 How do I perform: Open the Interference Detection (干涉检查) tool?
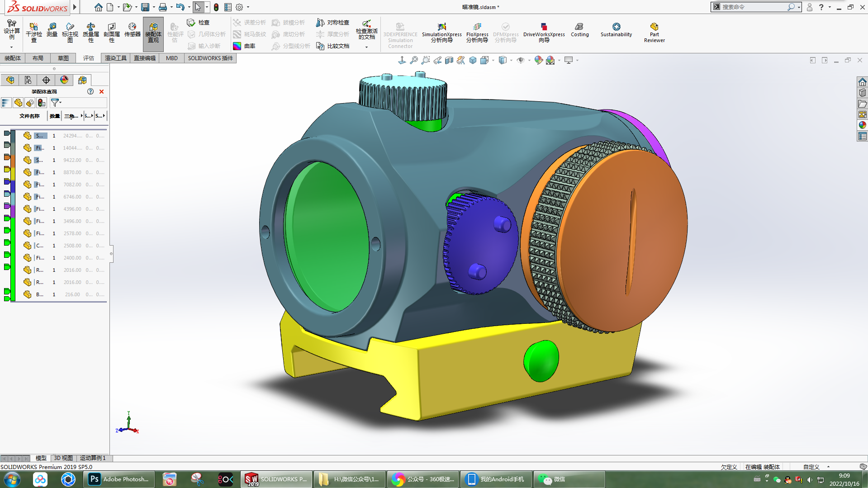33,32
